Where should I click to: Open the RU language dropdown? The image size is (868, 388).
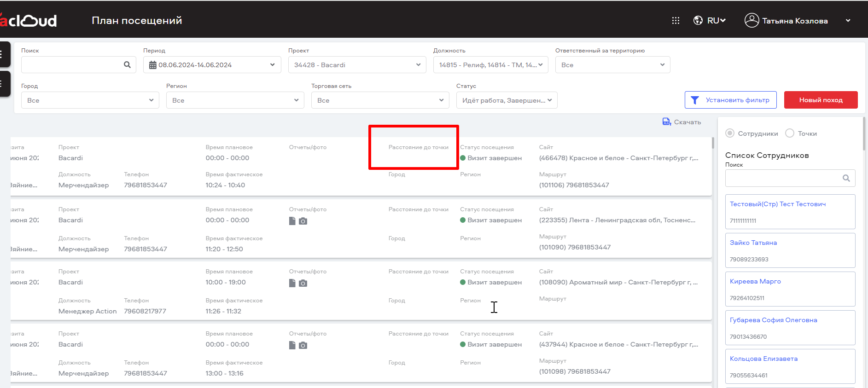tap(717, 21)
